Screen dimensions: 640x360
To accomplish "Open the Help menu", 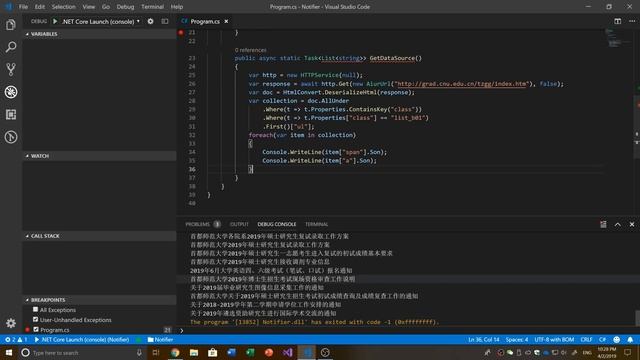I will coord(177,7).
